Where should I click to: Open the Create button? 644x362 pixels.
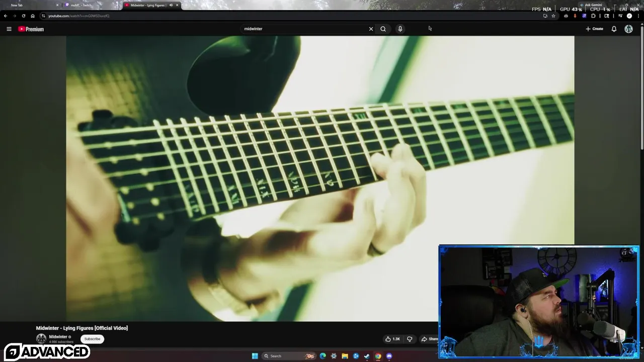pos(594,29)
